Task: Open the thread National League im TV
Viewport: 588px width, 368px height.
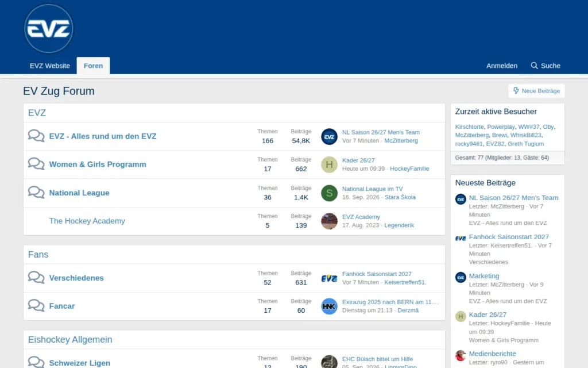Action: pos(372,189)
